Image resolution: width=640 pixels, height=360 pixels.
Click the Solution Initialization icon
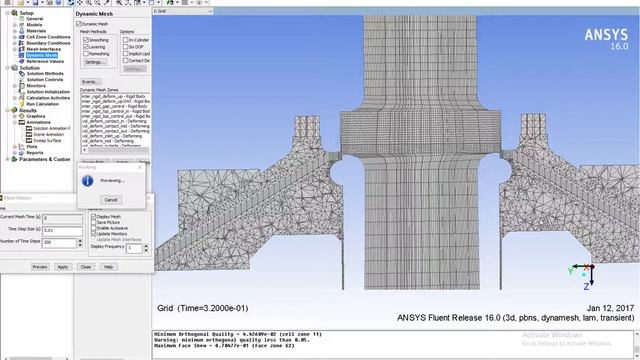[22, 92]
